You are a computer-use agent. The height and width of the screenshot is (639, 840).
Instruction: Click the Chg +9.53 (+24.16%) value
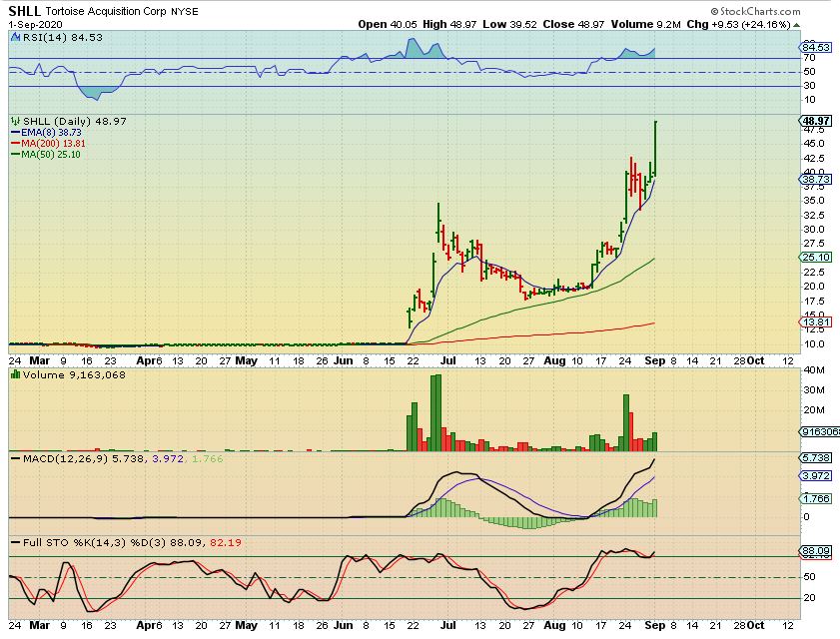739,24
